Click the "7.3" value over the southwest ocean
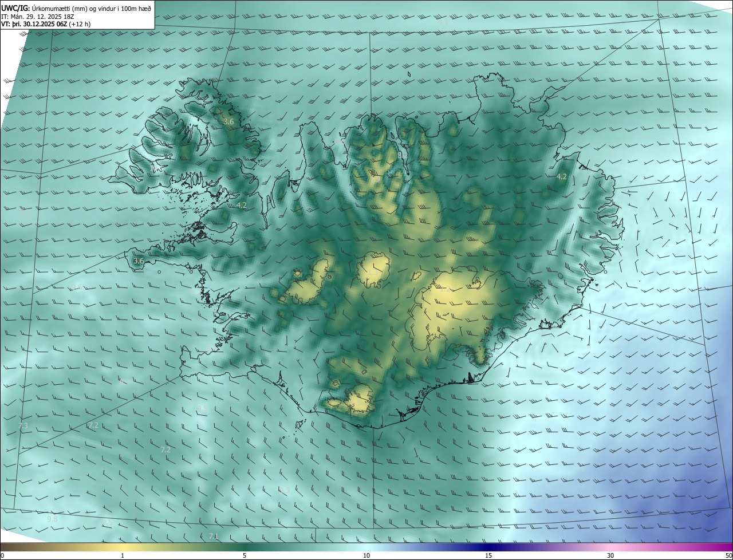This screenshot has height=560, width=733. (x=23, y=426)
